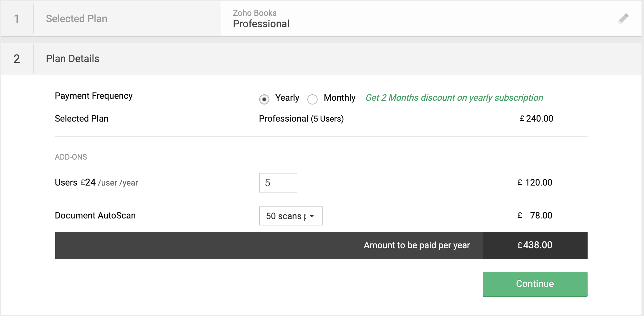The image size is (644, 316).
Task: Click the £240.00 plan price
Action: tap(536, 119)
